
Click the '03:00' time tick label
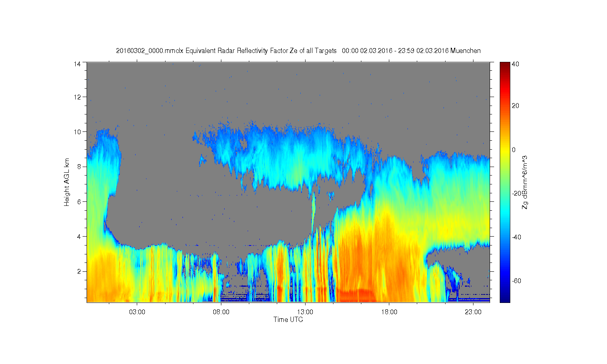pos(137,312)
